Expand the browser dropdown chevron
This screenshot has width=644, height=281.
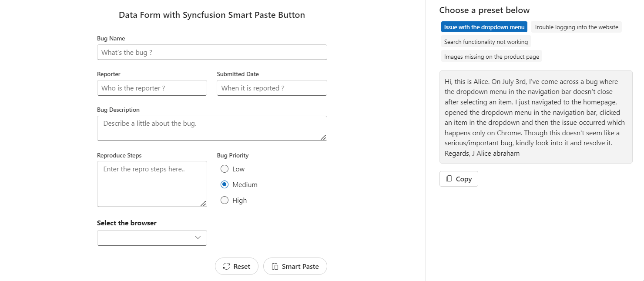[x=198, y=238]
